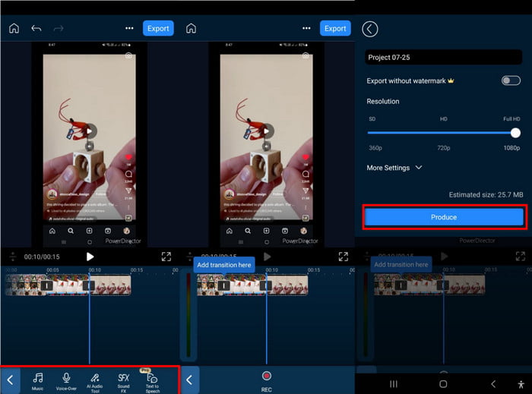Undo the last edit in left panel
This screenshot has width=532, height=394.
pyautogui.click(x=36, y=28)
